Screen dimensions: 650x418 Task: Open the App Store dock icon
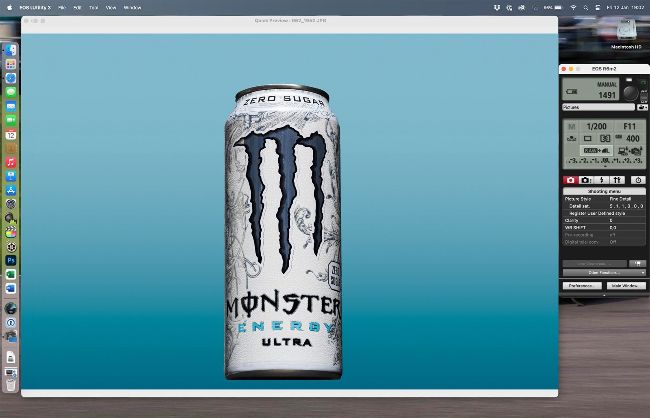point(11,189)
